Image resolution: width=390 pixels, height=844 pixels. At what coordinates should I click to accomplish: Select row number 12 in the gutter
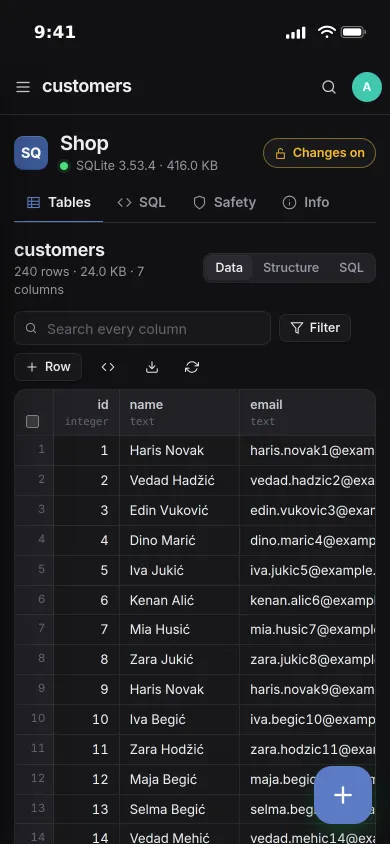click(x=34, y=779)
